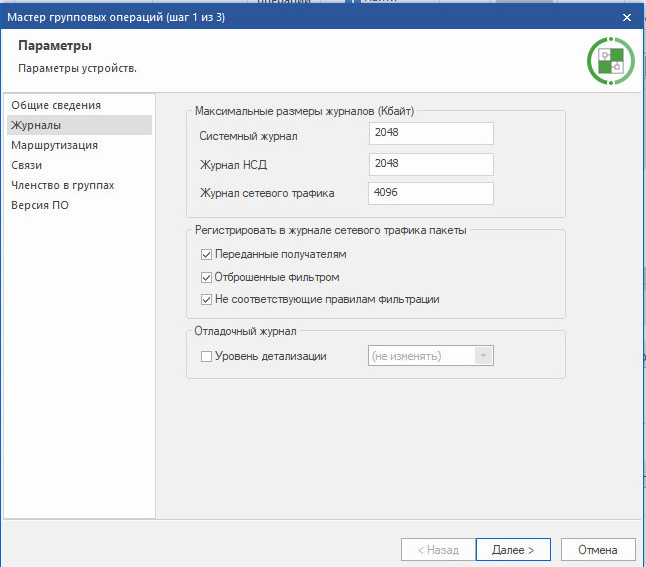This screenshot has height=567, width=646.
Task: Click the Отмена button
Action: 598,550
